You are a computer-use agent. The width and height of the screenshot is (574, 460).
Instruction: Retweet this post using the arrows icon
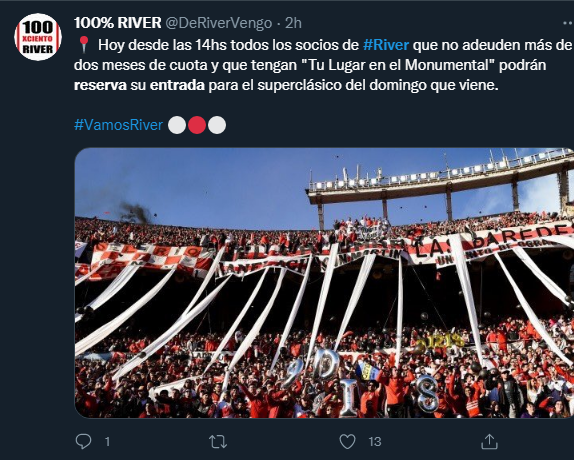tap(218, 441)
